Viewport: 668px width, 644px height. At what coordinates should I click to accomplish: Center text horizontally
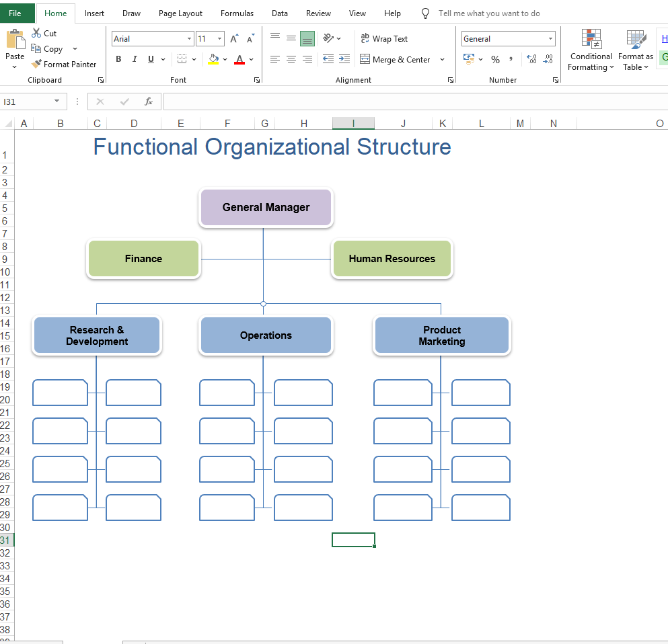click(291, 59)
